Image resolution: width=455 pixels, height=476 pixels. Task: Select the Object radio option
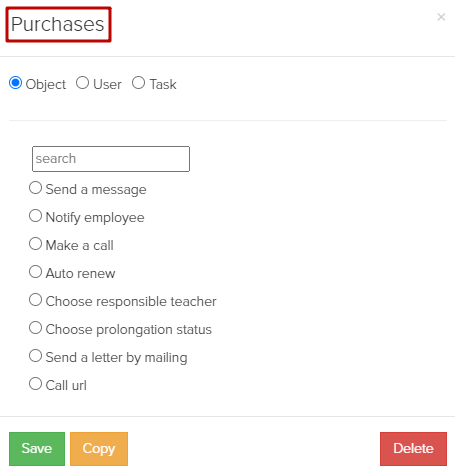16,83
